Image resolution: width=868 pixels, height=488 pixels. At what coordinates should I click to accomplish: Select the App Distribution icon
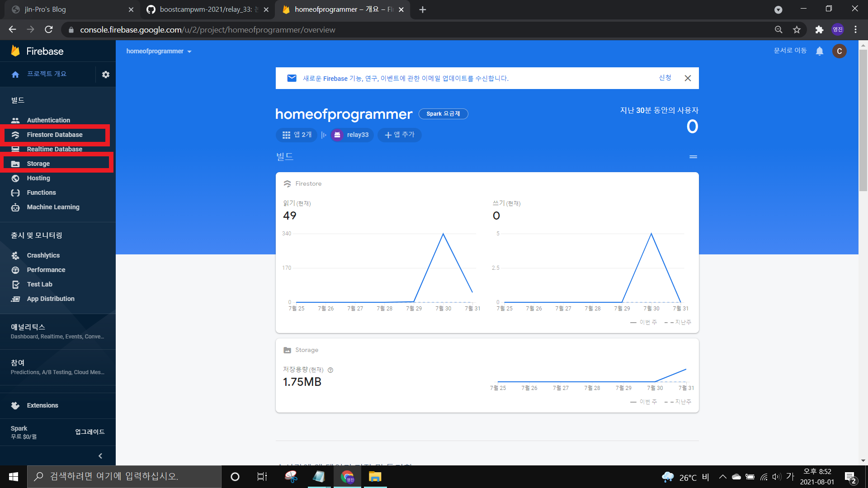click(15, 299)
